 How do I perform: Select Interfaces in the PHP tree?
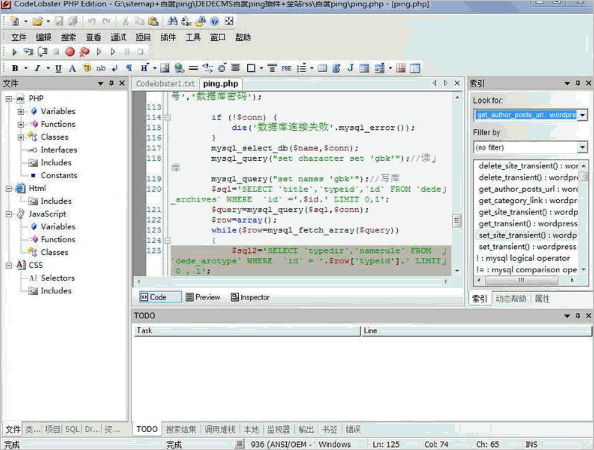(59, 150)
